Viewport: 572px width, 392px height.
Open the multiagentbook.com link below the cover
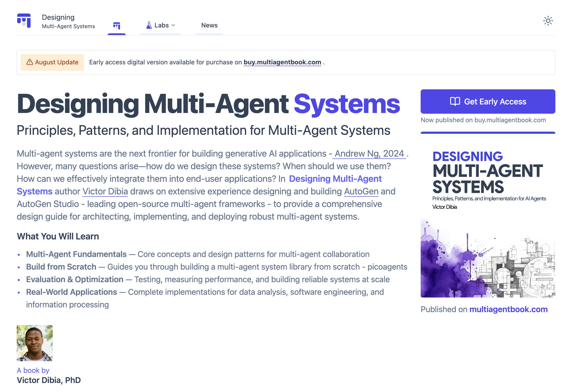tap(508, 309)
